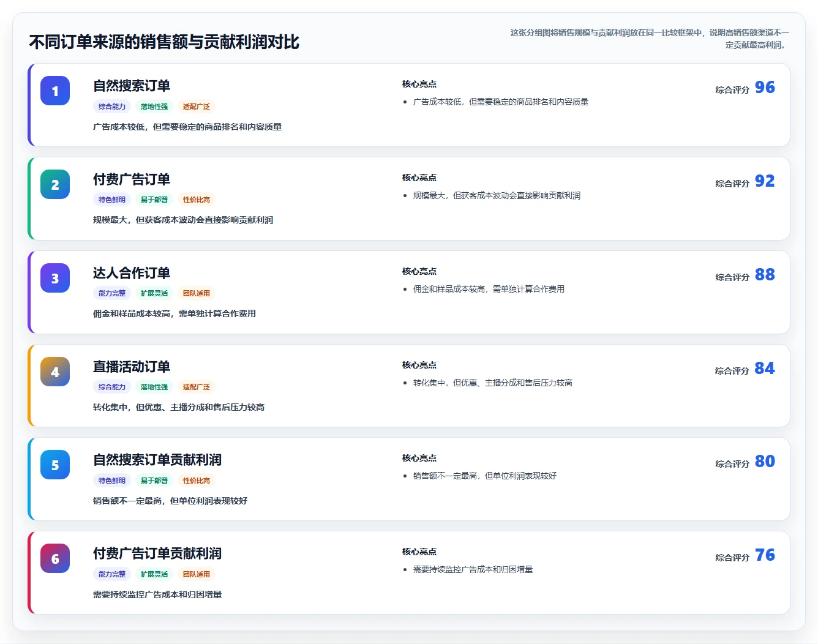
Task: Click the number 1 rank badge
Action: click(x=55, y=91)
